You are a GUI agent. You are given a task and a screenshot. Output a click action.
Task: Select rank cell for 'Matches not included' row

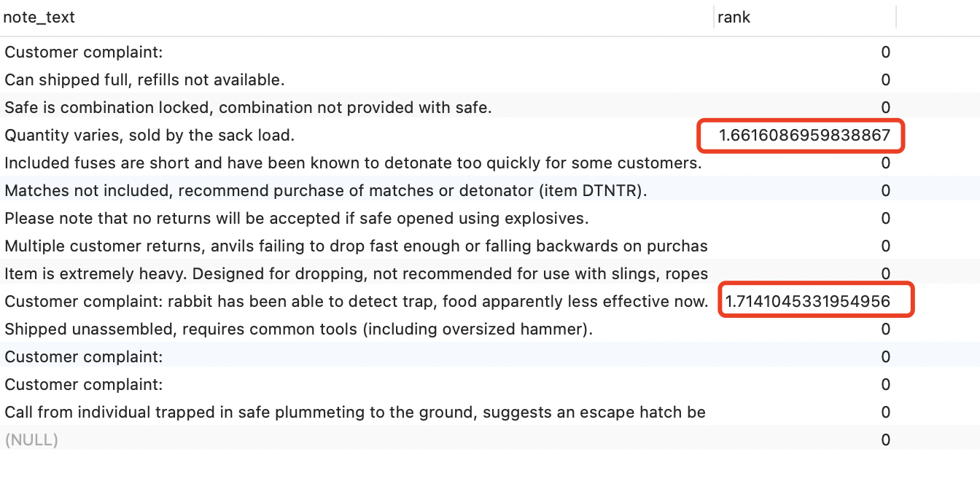click(885, 191)
